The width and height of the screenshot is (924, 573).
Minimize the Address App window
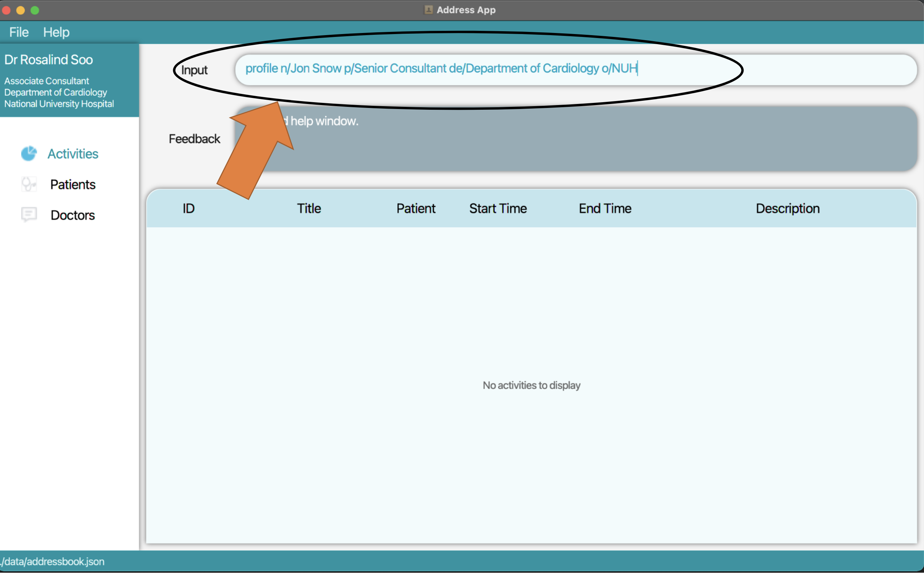tap(21, 10)
